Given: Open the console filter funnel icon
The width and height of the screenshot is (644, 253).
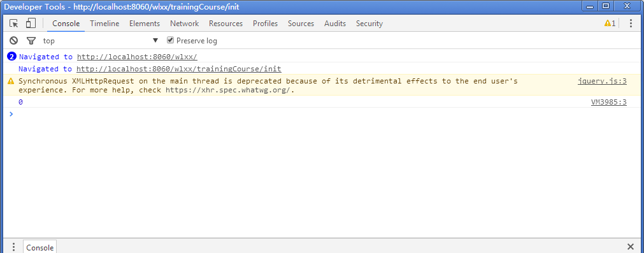Looking at the screenshot, I should (x=31, y=40).
